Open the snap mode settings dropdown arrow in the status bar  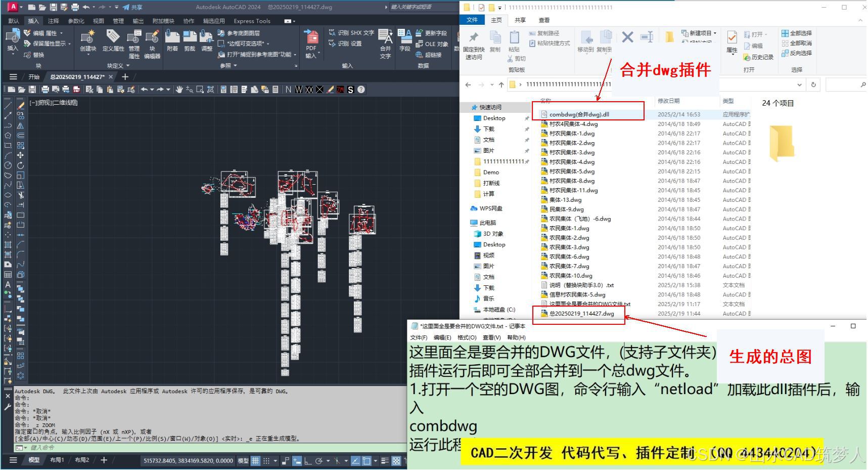pyautogui.click(x=276, y=460)
